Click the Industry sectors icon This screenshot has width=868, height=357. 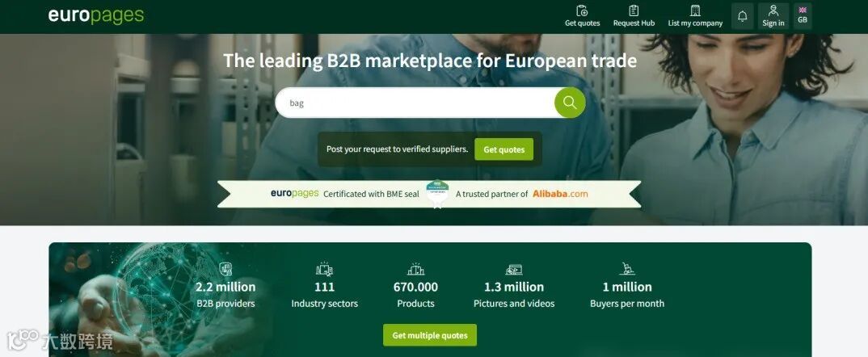[x=324, y=269]
